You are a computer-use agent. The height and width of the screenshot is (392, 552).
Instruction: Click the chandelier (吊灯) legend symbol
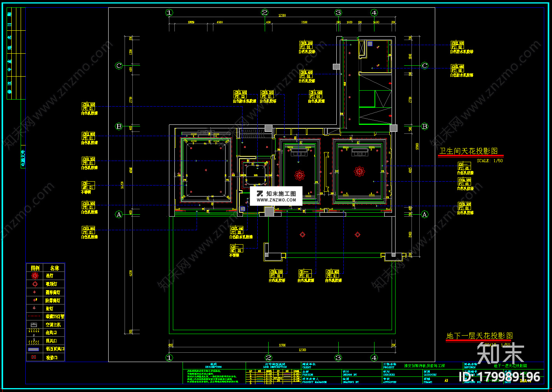(35, 276)
